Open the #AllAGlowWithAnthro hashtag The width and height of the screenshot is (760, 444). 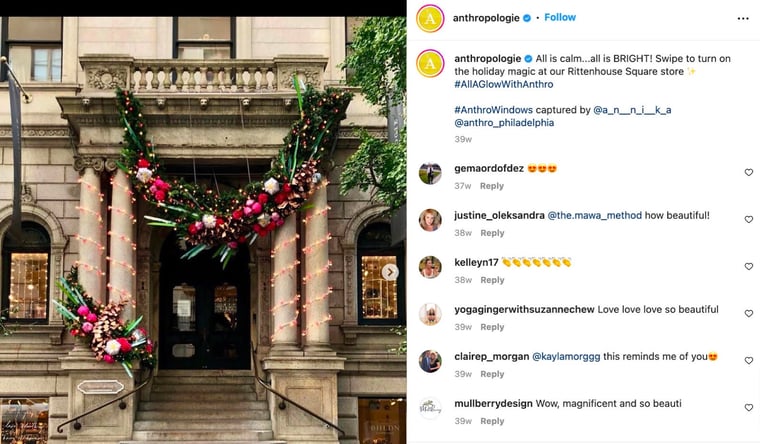[x=504, y=84]
